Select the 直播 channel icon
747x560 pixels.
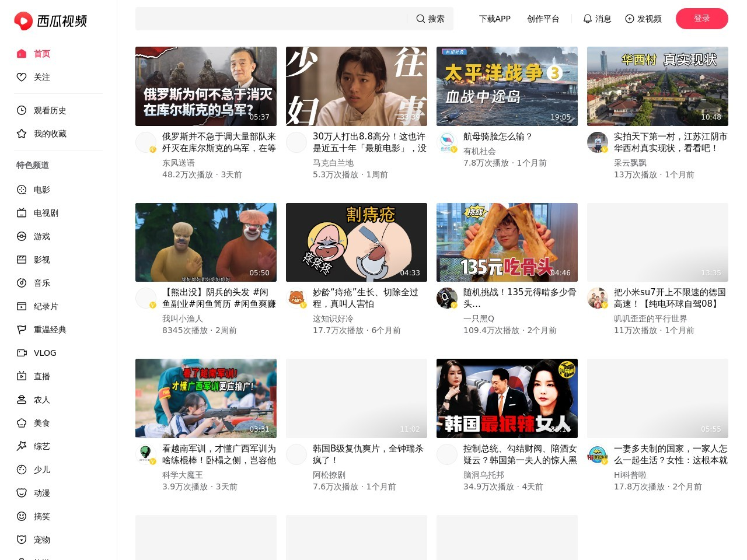tap(22, 376)
